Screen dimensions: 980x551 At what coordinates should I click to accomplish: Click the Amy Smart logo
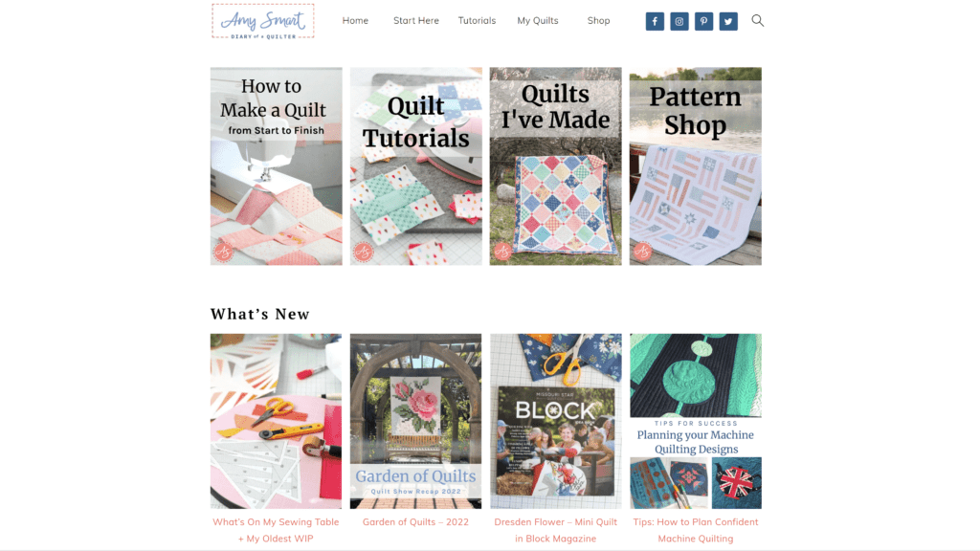pyautogui.click(x=262, y=21)
